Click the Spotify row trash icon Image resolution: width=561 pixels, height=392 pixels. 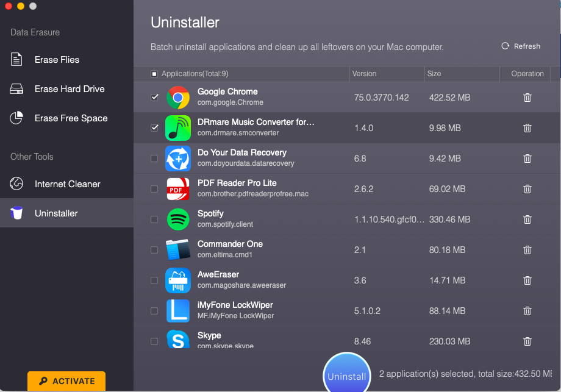click(x=527, y=219)
